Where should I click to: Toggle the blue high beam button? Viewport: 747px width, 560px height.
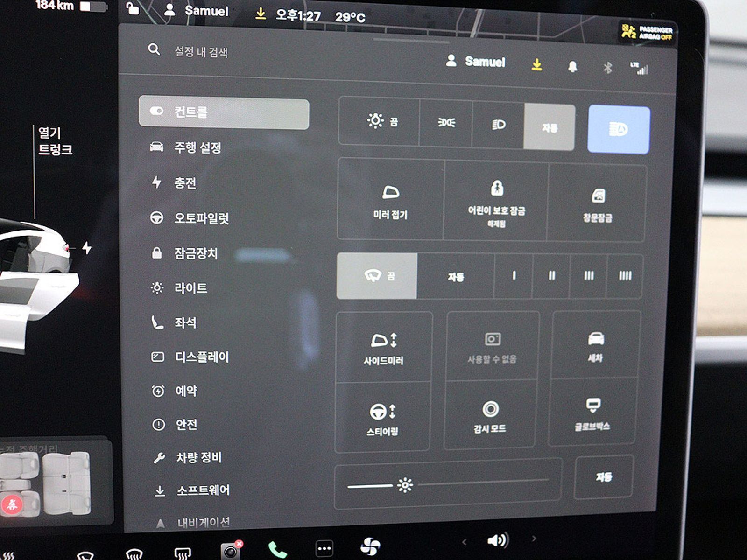(x=619, y=130)
